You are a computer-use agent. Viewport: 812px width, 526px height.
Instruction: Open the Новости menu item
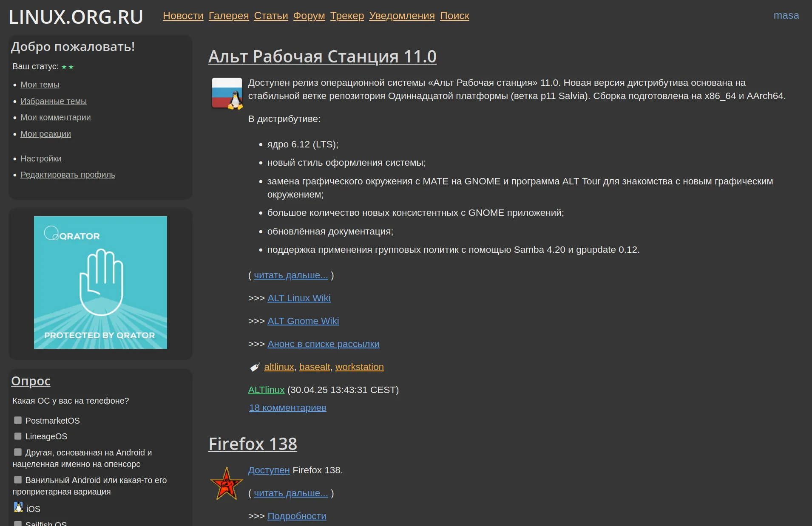coord(183,16)
